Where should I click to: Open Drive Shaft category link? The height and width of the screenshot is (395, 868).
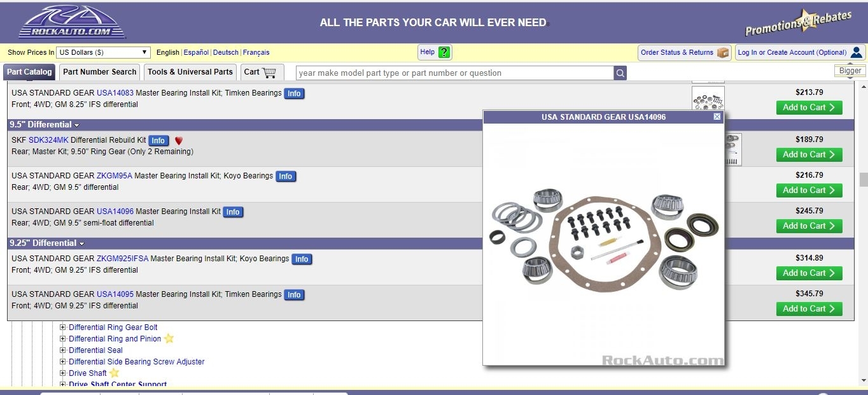88,373
